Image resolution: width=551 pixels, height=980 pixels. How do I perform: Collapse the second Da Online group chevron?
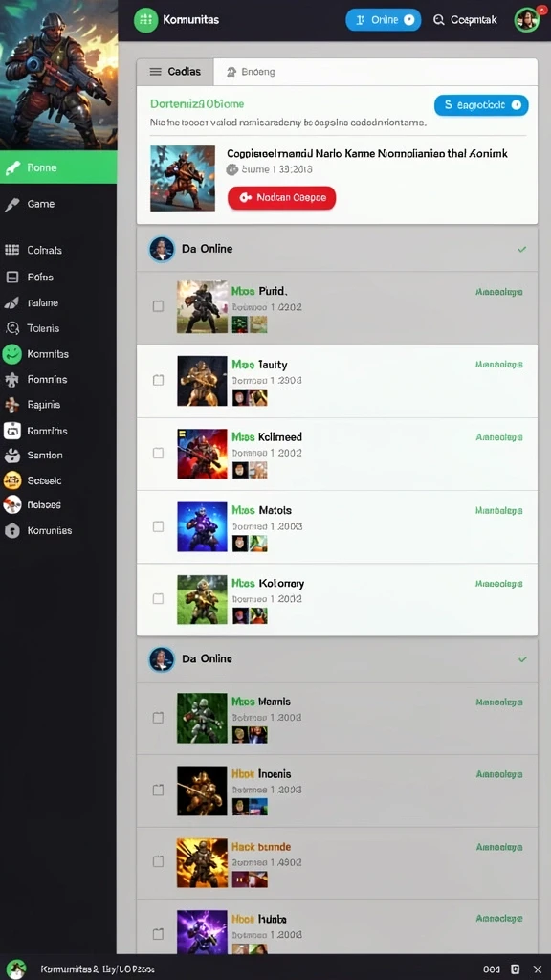point(522,659)
